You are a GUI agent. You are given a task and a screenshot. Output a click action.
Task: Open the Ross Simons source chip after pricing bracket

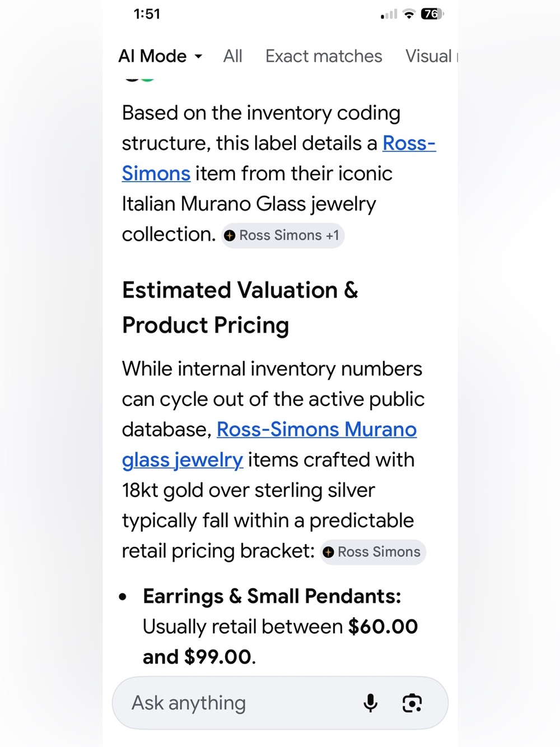pyautogui.click(x=373, y=552)
